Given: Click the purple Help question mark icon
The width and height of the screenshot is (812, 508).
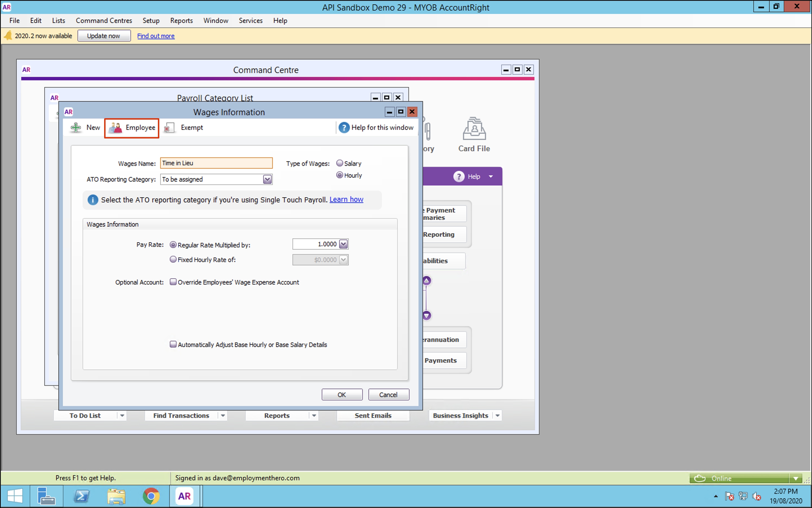Looking at the screenshot, I should pos(458,176).
